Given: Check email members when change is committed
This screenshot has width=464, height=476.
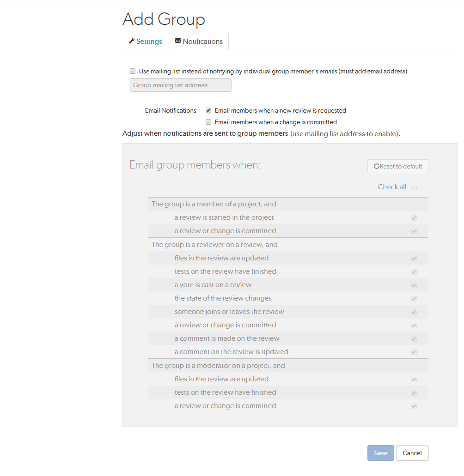Looking at the screenshot, I should pyautogui.click(x=208, y=122).
